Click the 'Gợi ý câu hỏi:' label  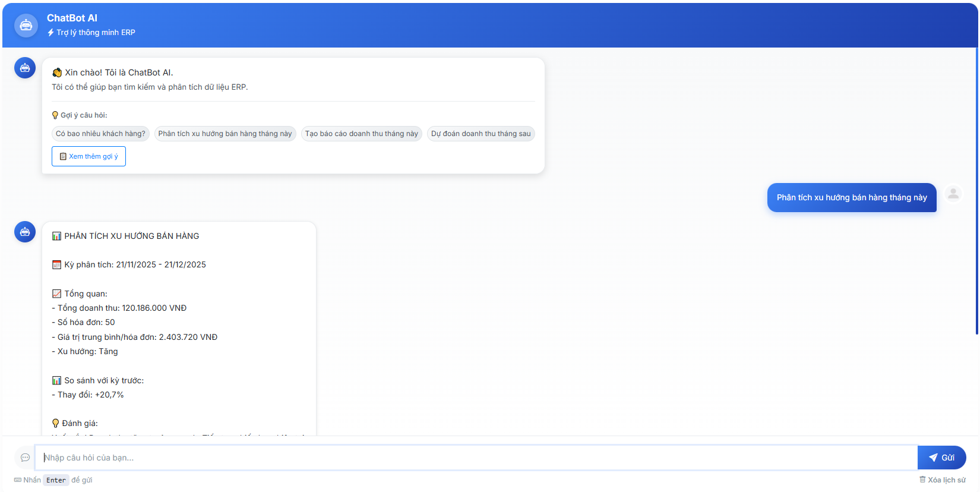click(84, 115)
